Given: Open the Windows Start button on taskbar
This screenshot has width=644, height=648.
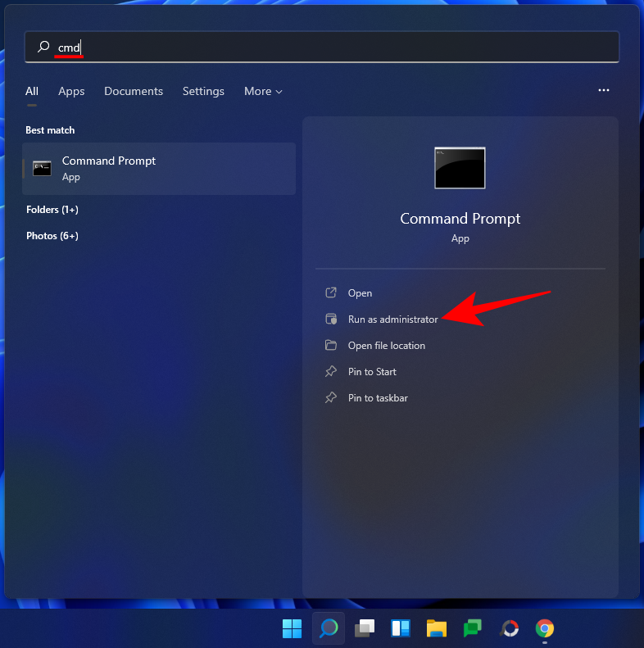Looking at the screenshot, I should [292, 628].
